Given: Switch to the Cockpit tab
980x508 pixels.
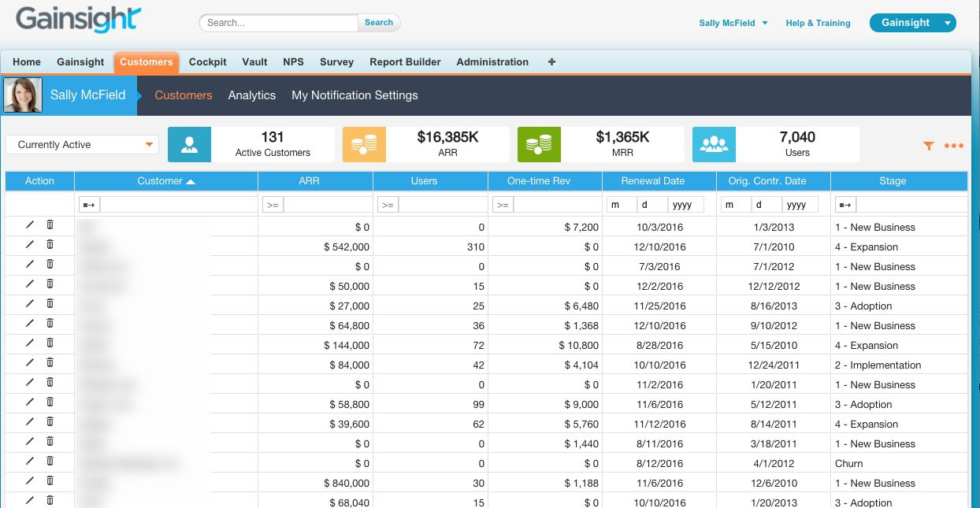Looking at the screenshot, I should point(207,61).
